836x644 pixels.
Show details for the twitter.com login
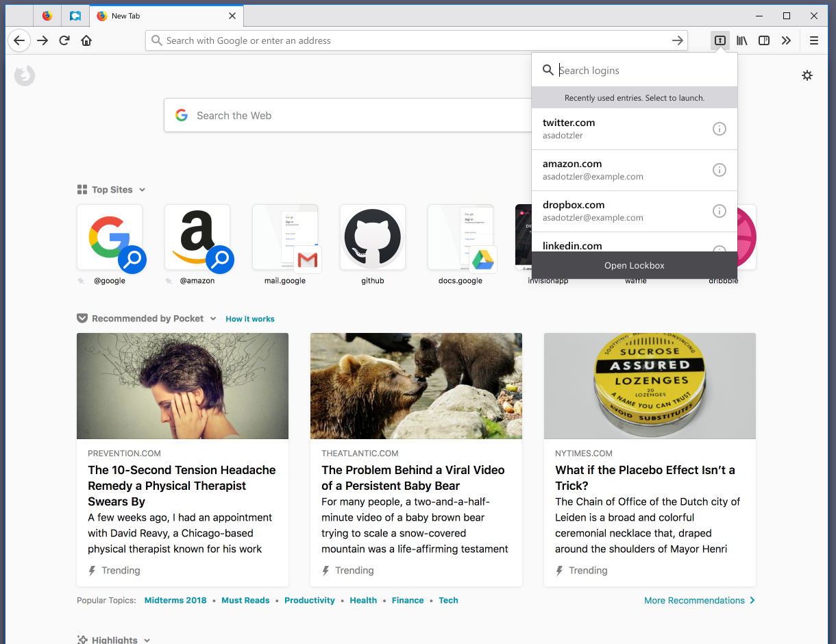point(719,129)
